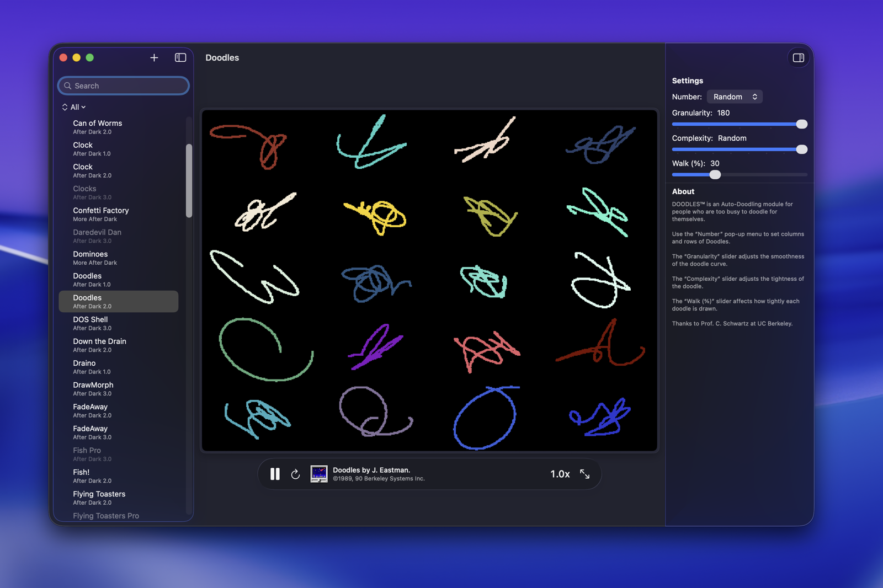Adjust the Complexity slider
This screenshot has width=883, height=588.
click(x=740, y=149)
